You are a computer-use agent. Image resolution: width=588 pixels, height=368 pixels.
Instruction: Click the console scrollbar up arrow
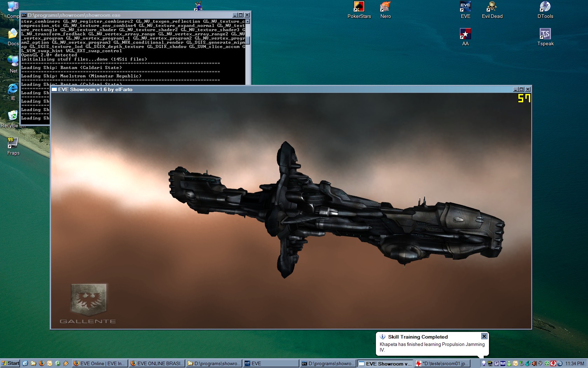point(247,21)
